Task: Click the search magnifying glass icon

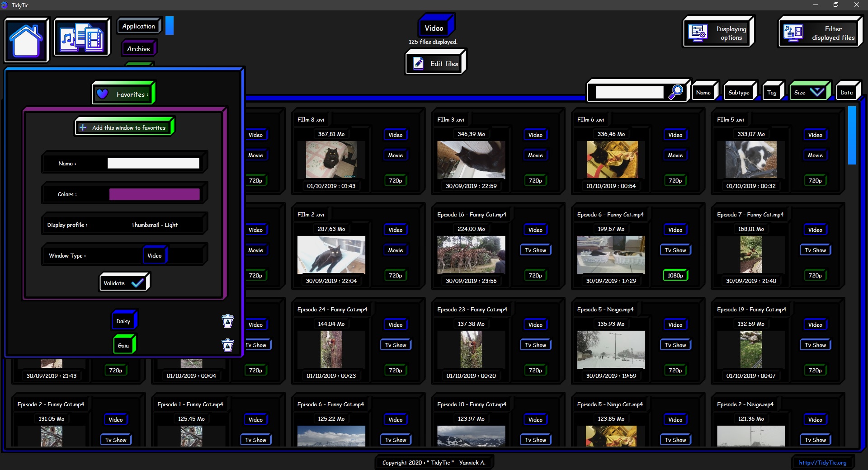Action: [676, 92]
